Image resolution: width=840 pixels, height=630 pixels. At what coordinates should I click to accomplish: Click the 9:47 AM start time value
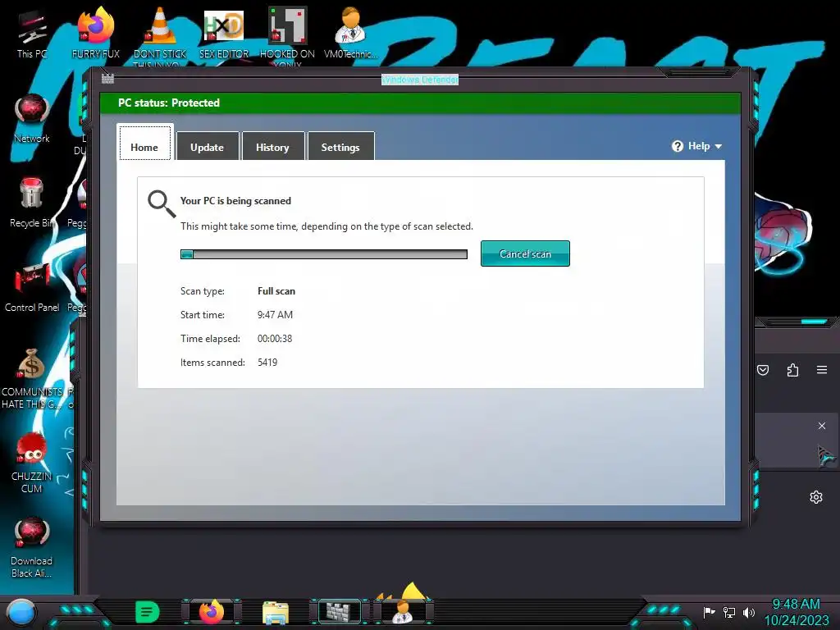coord(275,315)
